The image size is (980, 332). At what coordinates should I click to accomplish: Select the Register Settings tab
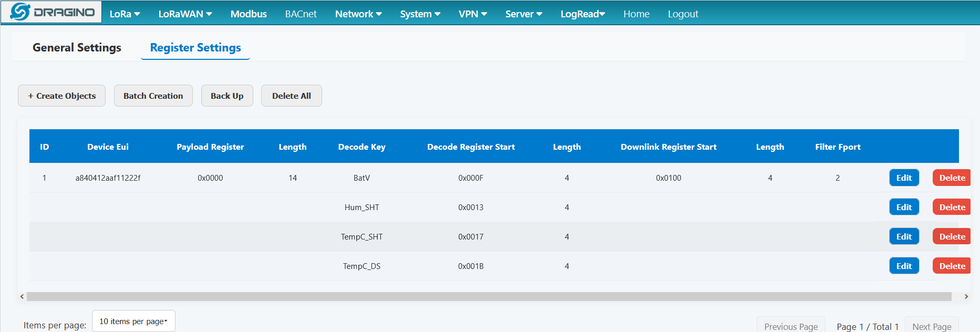tap(195, 48)
